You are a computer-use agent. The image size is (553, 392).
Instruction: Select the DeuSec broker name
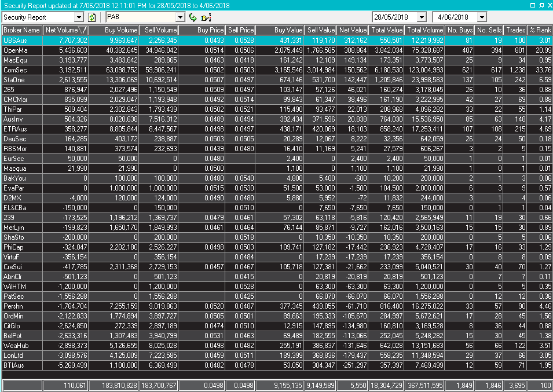click(x=15, y=139)
